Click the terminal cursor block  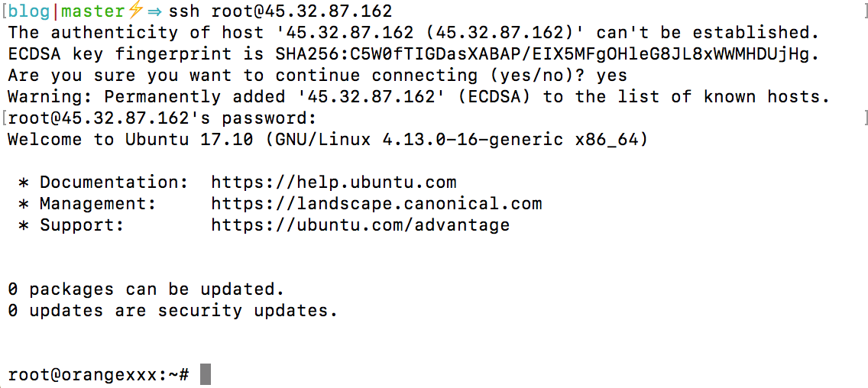(205, 375)
